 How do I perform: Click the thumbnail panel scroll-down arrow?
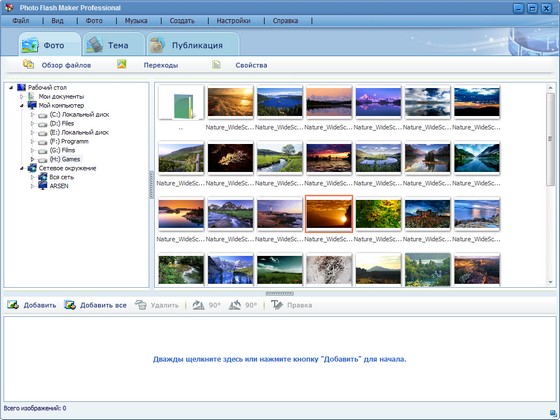coord(550,282)
